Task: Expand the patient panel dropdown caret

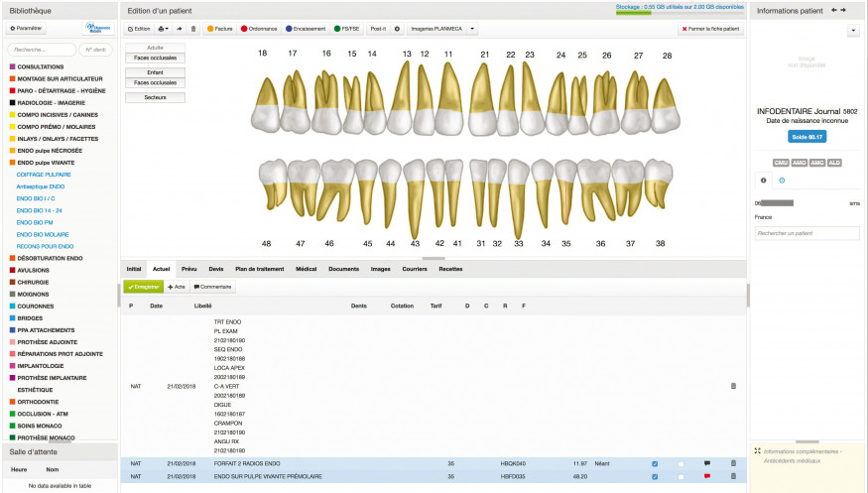Action: tap(853, 31)
